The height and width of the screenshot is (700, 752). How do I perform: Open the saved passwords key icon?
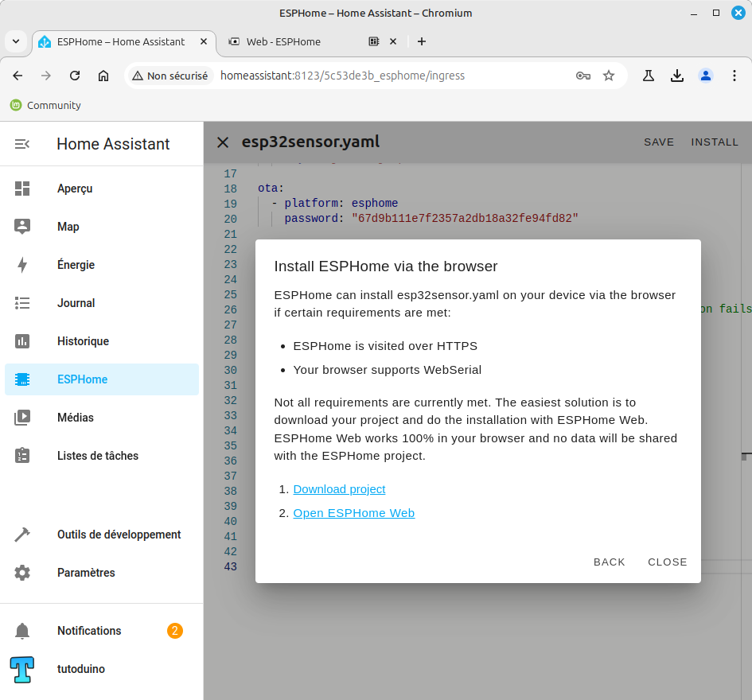(x=583, y=76)
